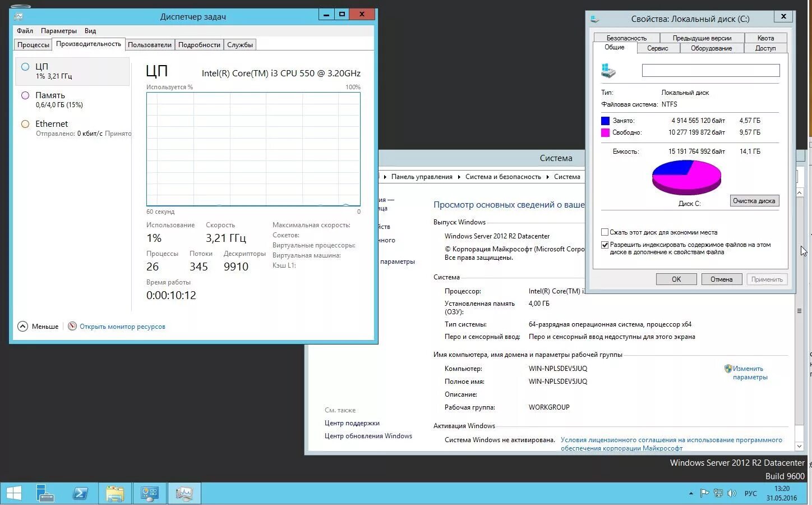Image resolution: width=812 pixels, height=505 pixels.
Task: Click Панель управления breadcrumb in System window
Action: pos(422,177)
